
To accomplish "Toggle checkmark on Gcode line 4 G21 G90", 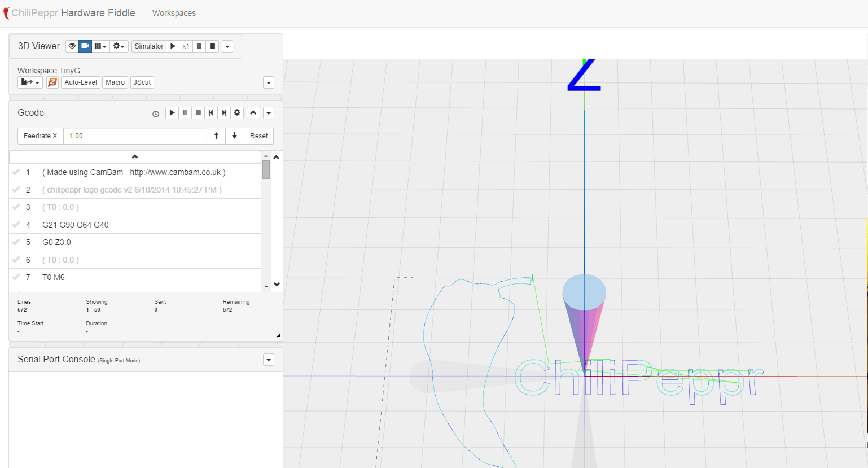I will point(16,225).
